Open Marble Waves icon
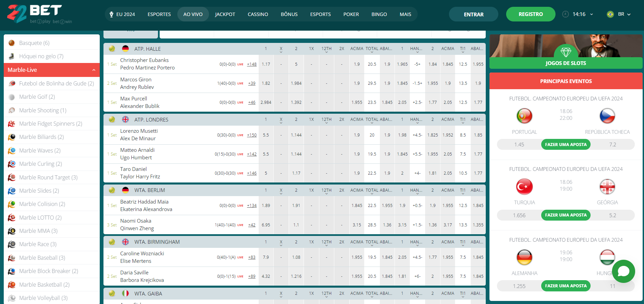 point(12,150)
